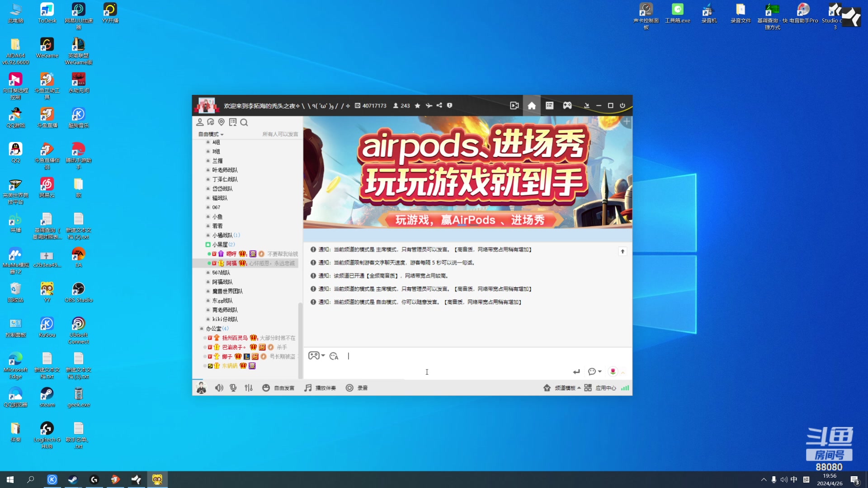The width and height of the screenshot is (868, 488).
Task: Click the game controller icon in the title bar
Action: pyautogui.click(x=567, y=105)
